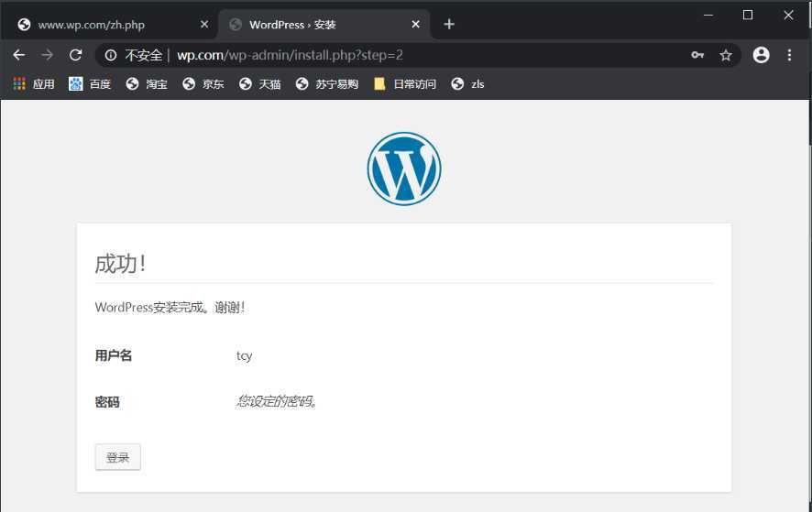Click the username value tcy
The image size is (812, 512).
(245, 355)
